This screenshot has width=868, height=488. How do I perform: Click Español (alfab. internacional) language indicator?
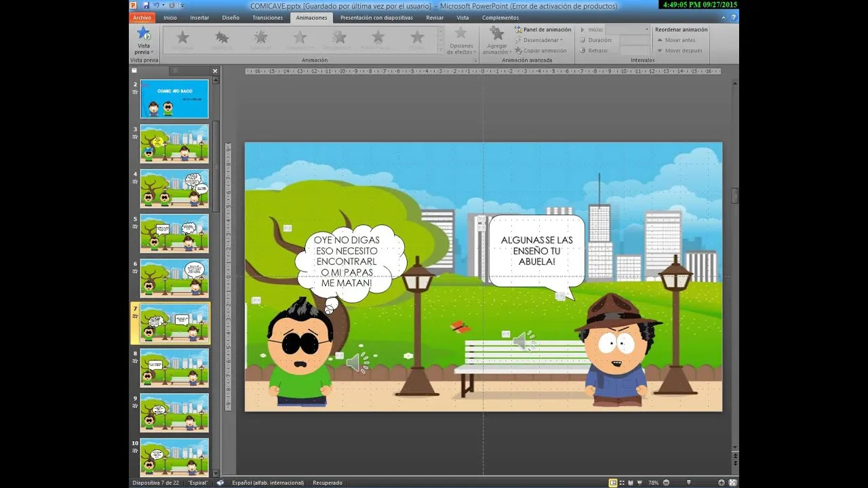(x=269, y=483)
